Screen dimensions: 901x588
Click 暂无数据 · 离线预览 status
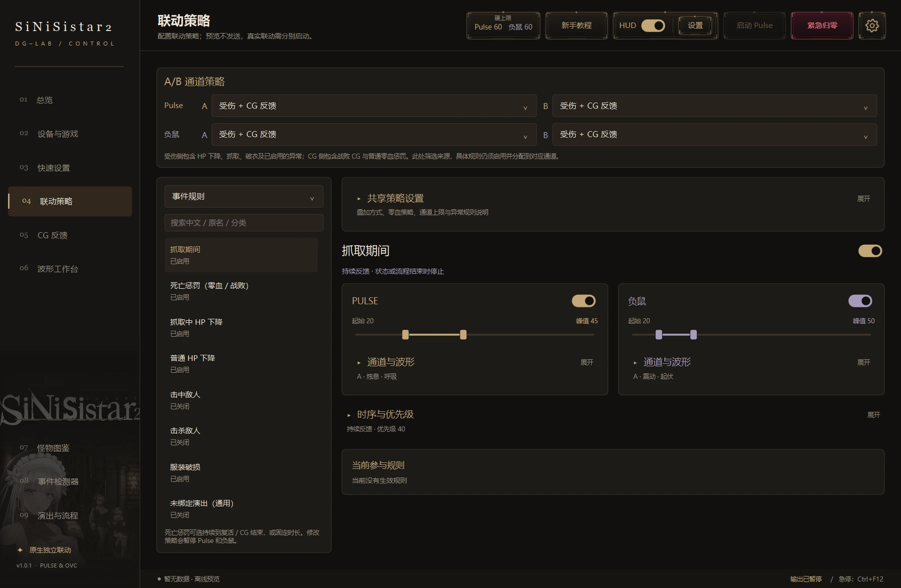192,579
